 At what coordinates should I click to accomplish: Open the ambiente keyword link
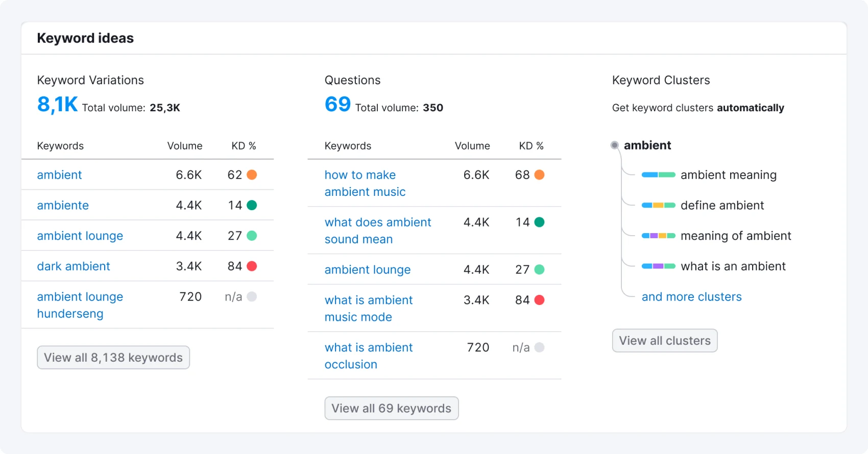click(63, 206)
